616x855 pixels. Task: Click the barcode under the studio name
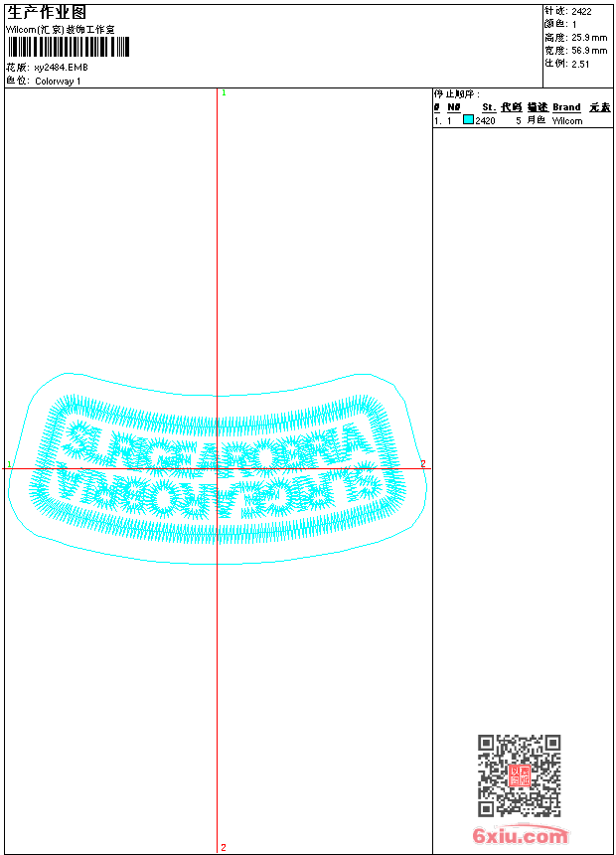[68, 47]
